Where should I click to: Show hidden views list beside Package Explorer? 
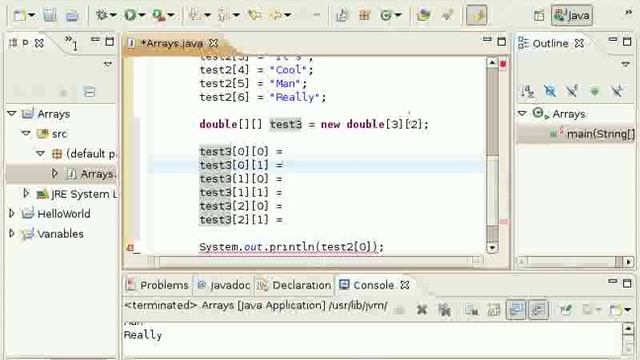point(71,42)
